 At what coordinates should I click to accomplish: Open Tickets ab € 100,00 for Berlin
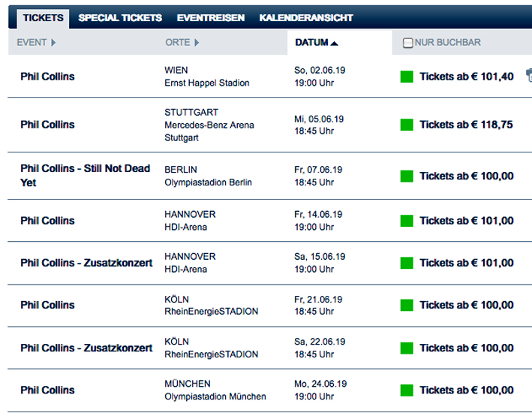pyautogui.click(x=467, y=176)
